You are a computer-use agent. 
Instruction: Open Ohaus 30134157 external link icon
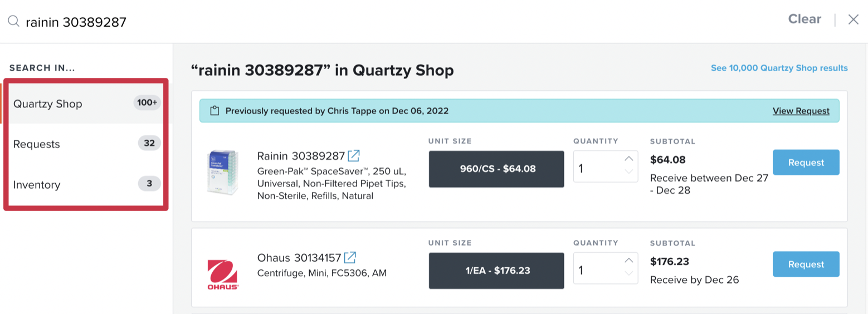pos(350,258)
